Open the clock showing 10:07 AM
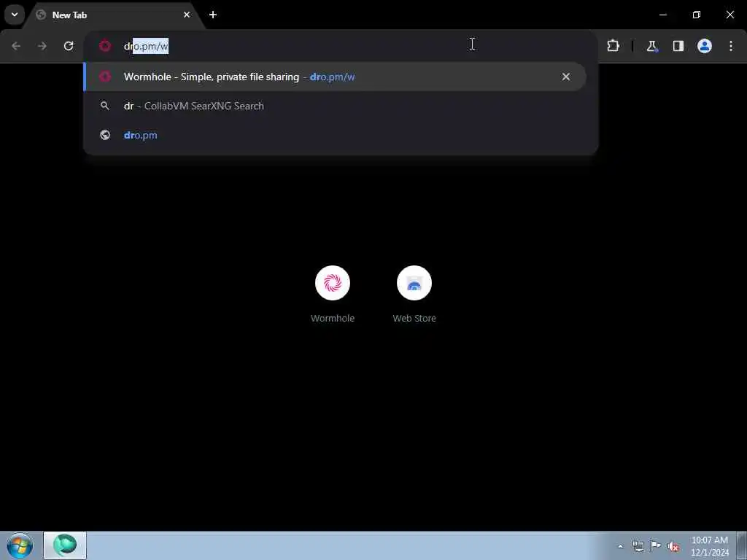747x560 pixels. (709, 546)
